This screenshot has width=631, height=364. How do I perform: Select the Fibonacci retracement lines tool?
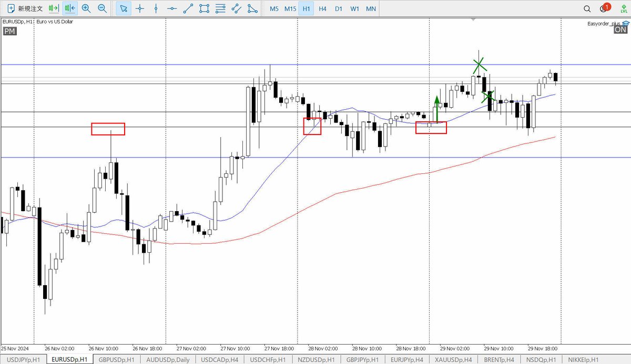coord(221,8)
